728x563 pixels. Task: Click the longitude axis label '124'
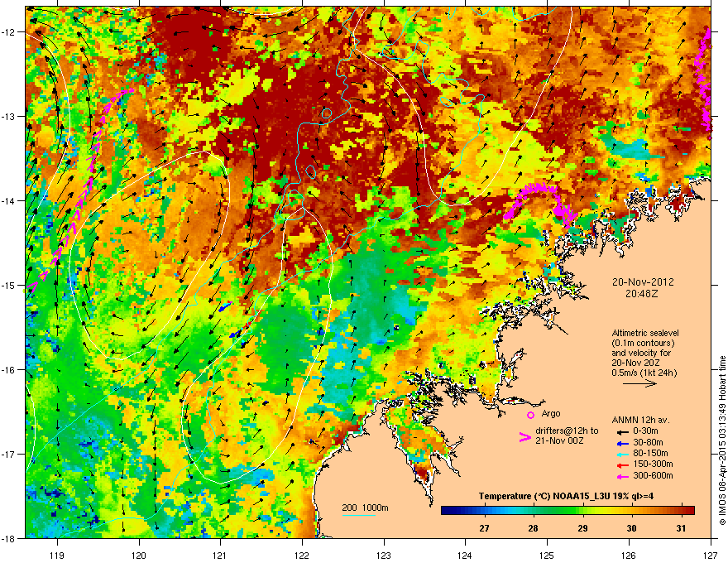465,555
